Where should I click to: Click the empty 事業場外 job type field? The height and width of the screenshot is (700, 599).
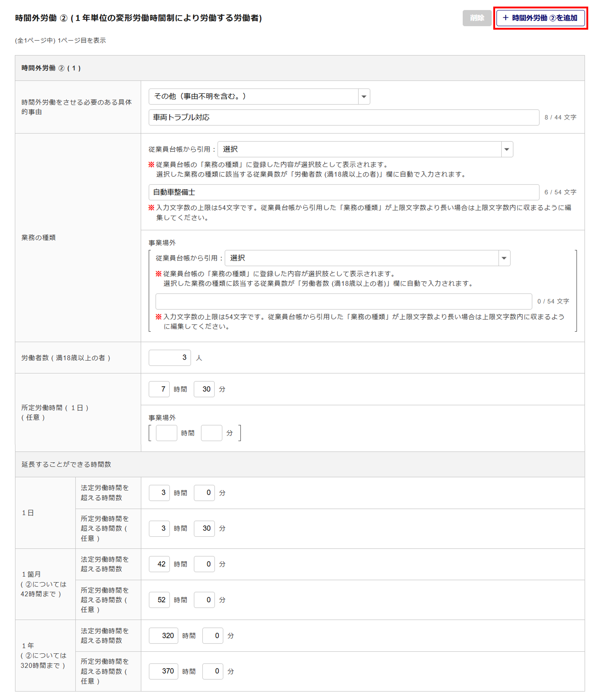click(x=344, y=301)
